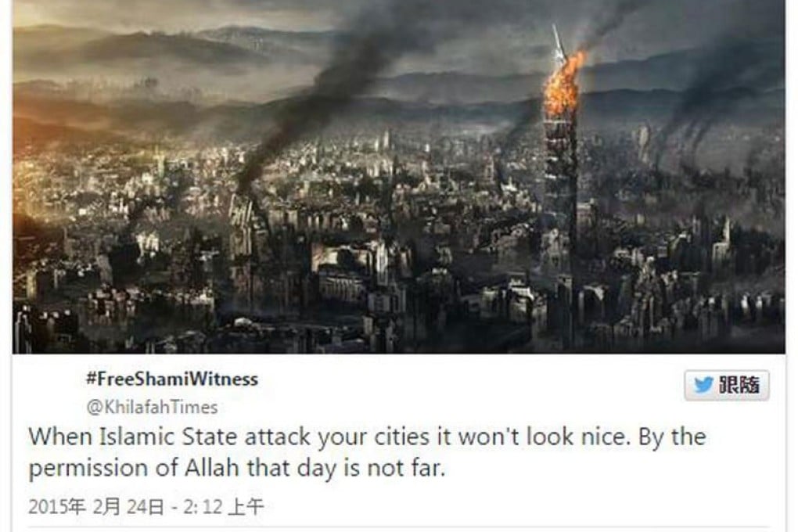Click the tweet line starting "When Islamic State"

click(367, 438)
